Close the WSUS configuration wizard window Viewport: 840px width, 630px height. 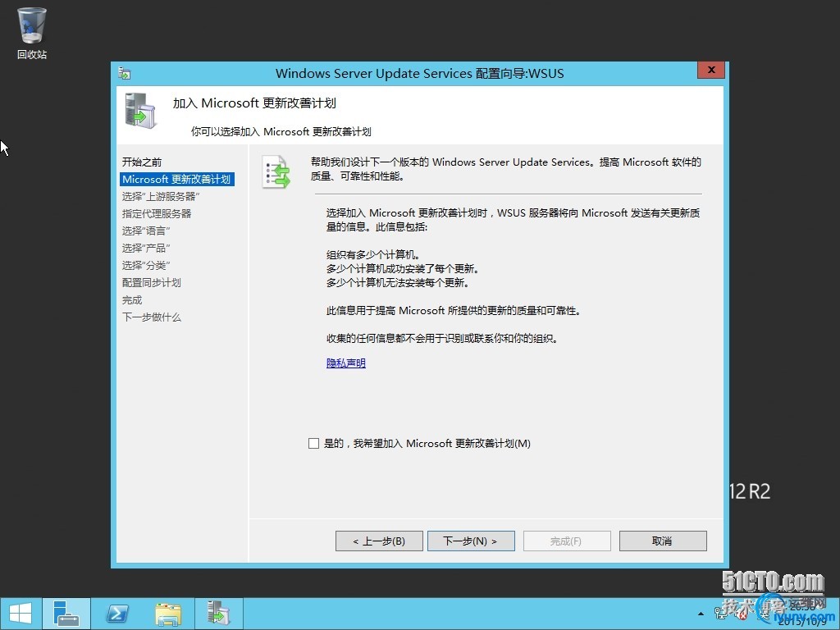711,71
